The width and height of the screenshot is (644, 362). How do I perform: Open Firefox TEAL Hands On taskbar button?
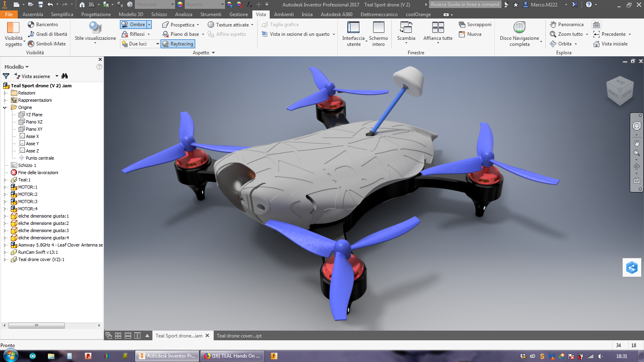coord(232,356)
